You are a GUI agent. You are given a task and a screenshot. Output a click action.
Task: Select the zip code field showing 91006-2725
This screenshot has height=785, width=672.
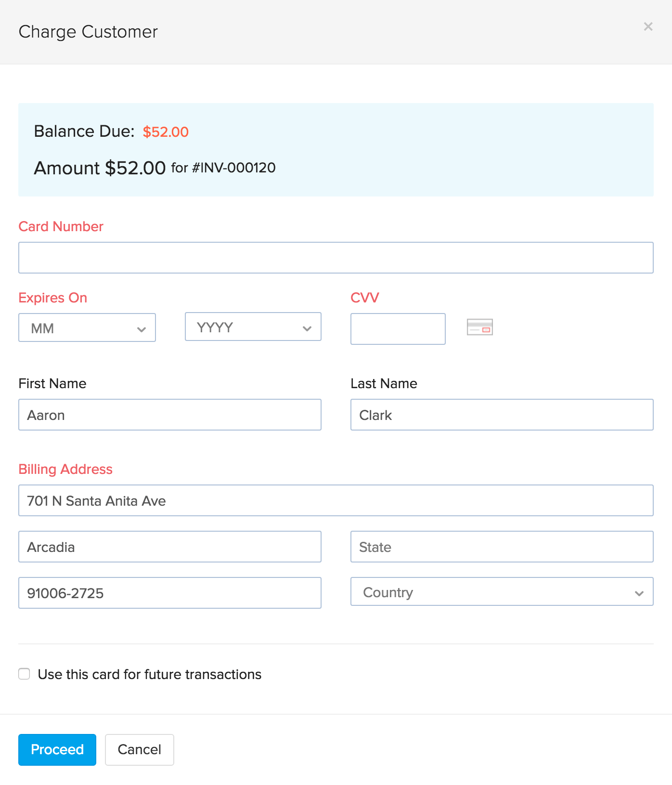click(x=169, y=593)
